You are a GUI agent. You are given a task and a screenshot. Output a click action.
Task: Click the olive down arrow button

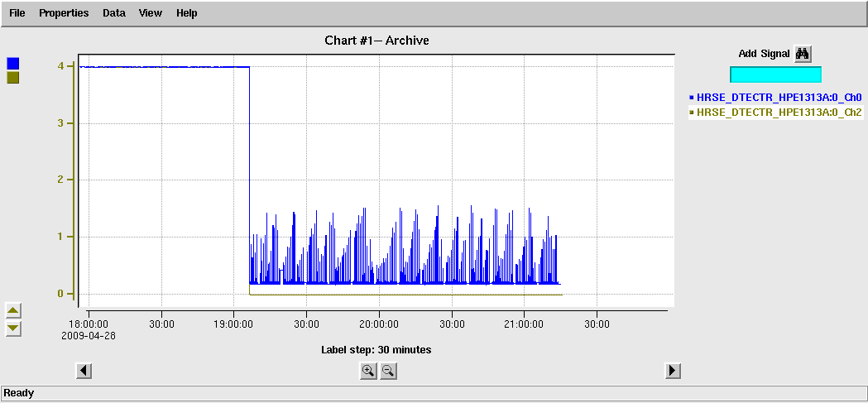point(13,329)
